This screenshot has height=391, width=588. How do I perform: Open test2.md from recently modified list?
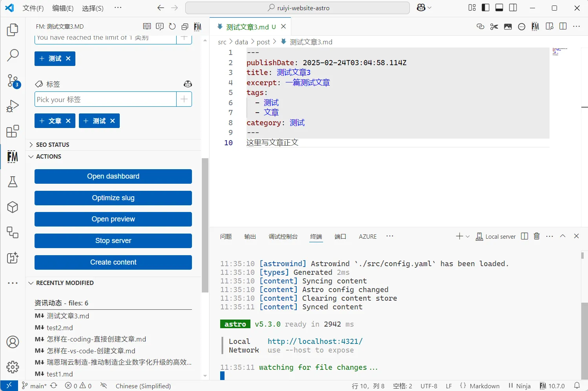(x=60, y=327)
